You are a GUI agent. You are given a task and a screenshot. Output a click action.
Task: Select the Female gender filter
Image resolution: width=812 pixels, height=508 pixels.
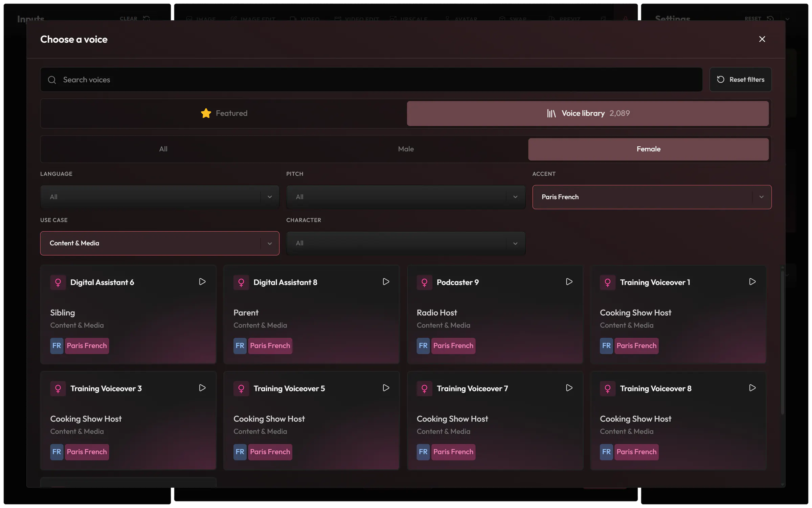click(x=648, y=149)
